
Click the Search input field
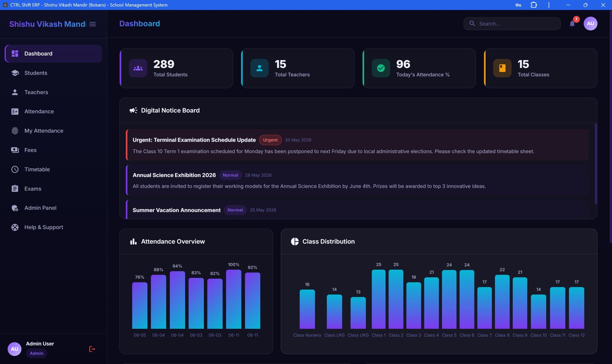click(512, 24)
